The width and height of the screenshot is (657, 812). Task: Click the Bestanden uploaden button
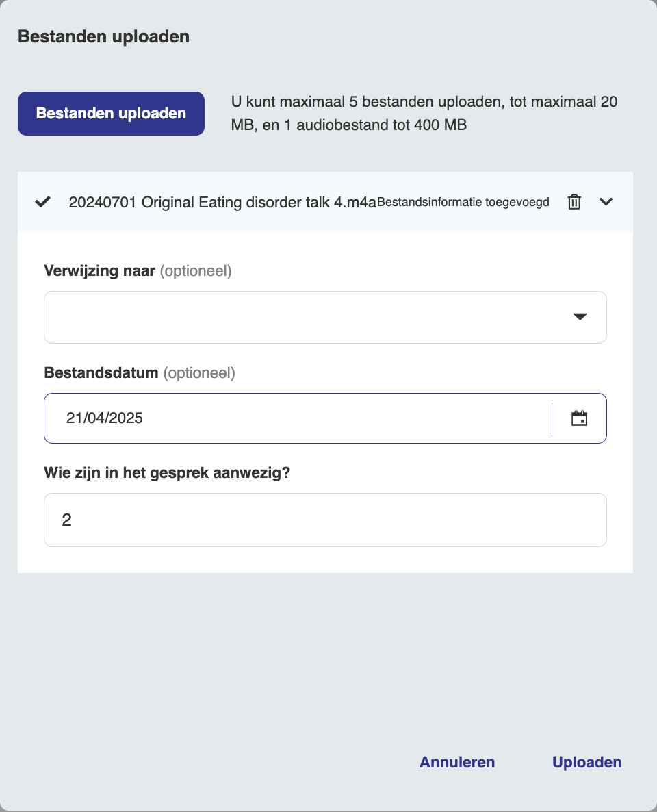point(111,113)
